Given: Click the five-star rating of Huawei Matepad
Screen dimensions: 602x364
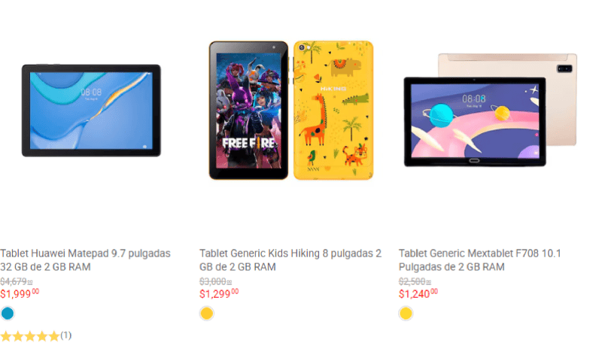Looking at the screenshot, I should 30,336.
